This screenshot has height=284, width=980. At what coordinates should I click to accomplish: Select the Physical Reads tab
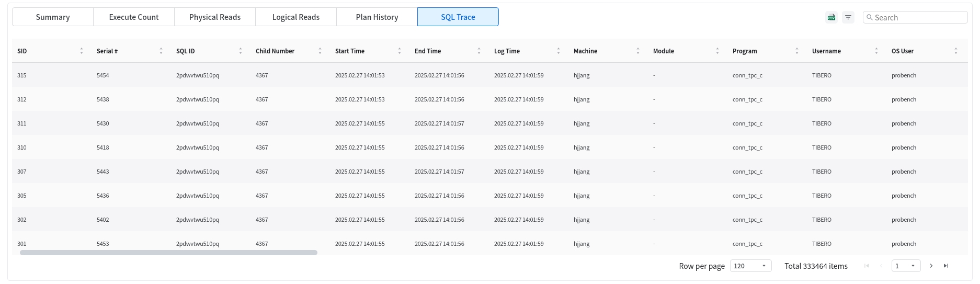215,17
